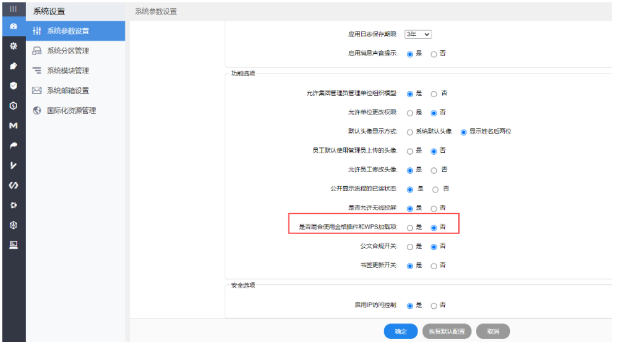Set 员工默认使用管理员上传的头像 to 否
Viewport: 644px width, 352px height.
point(434,151)
